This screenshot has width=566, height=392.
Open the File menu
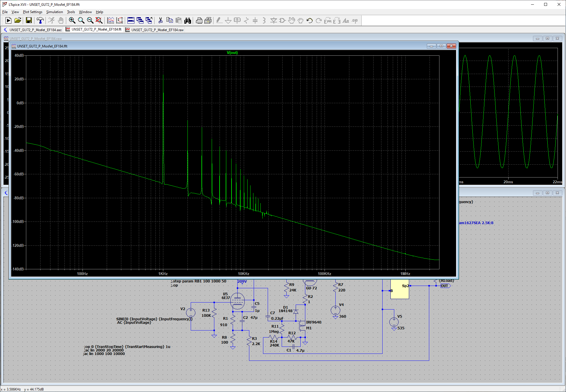pyautogui.click(x=5, y=12)
